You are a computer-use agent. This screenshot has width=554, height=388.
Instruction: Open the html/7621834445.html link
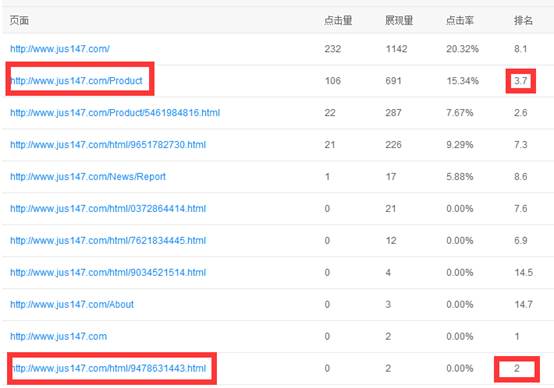(108, 241)
